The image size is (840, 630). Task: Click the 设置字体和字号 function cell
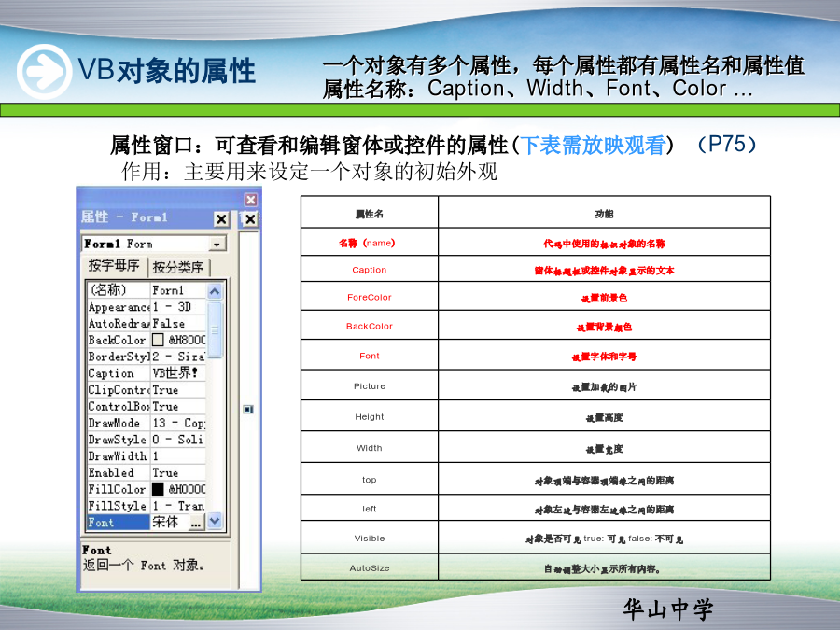click(x=604, y=357)
